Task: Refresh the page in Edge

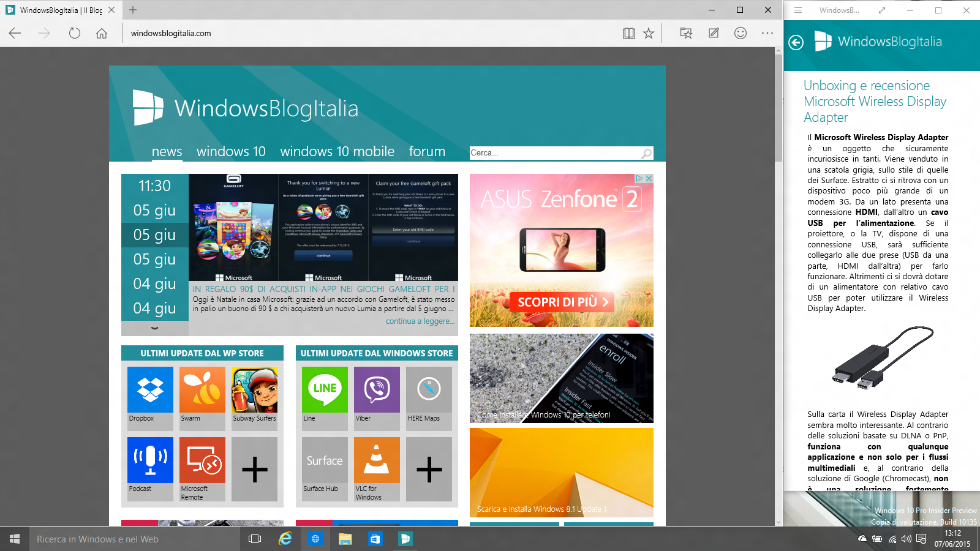Action: point(74,33)
